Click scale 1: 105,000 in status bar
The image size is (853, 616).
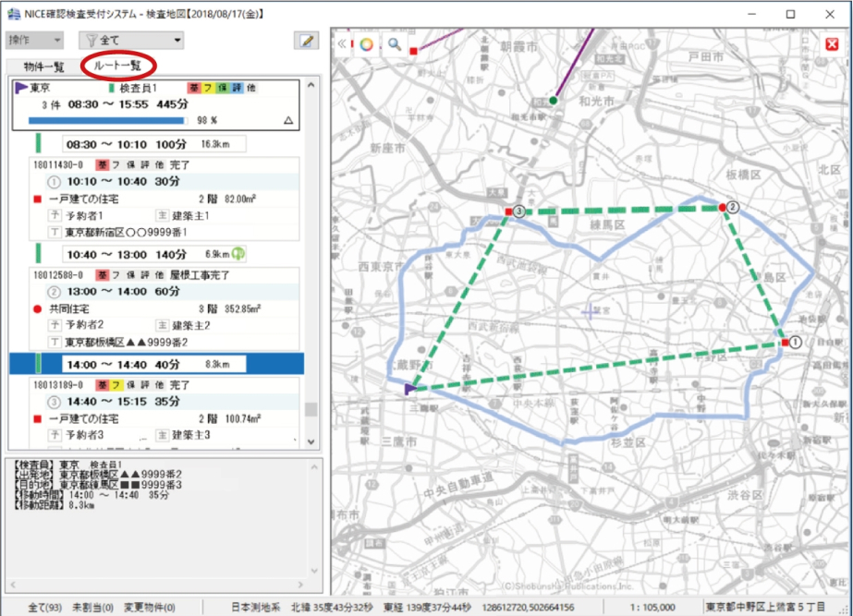(652, 608)
